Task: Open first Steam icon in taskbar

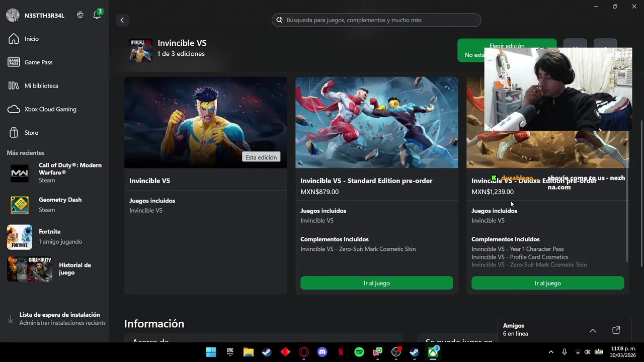Action: (267, 352)
